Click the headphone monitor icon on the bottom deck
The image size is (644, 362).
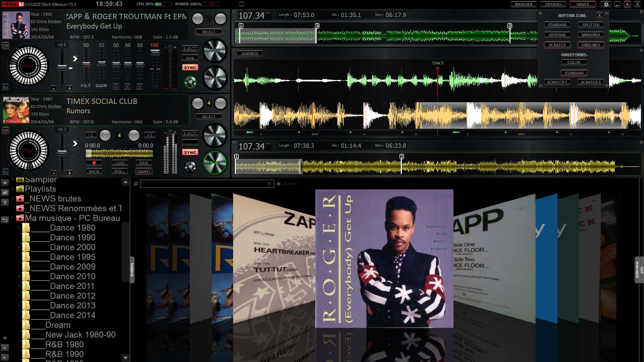tap(190, 167)
